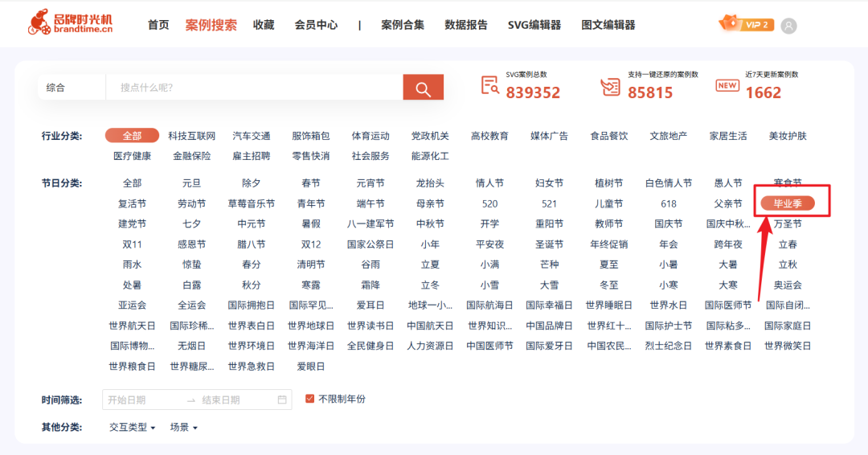Choose the 儿童节 holiday filter
This screenshot has height=455, width=868.
pyautogui.click(x=609, y=203)
